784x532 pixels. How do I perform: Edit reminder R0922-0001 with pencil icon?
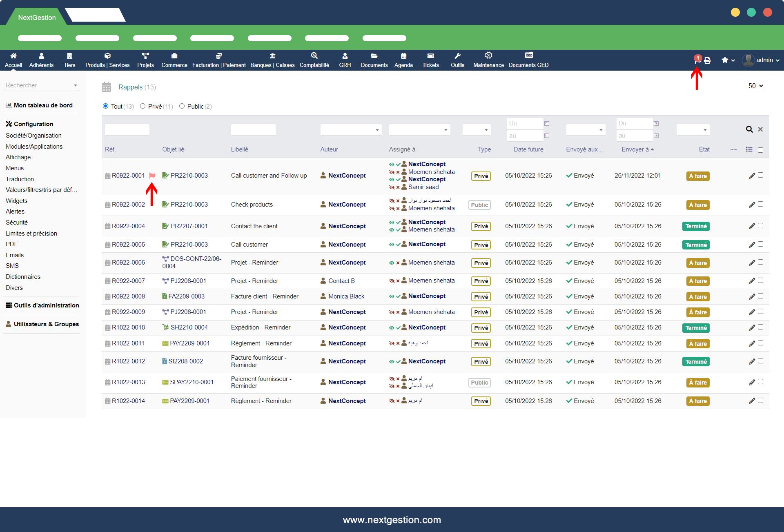[752, 176]
